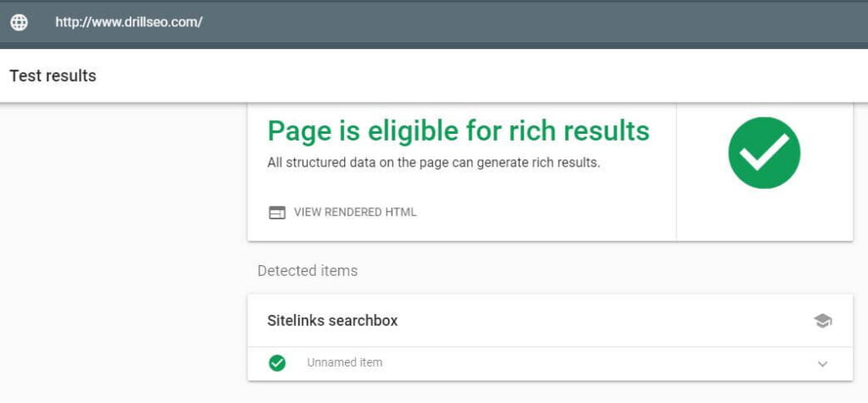The height and width of the screenshot is (403, 868).
Task: Click the 'All structured data' description text
Action: coord(433,163)
